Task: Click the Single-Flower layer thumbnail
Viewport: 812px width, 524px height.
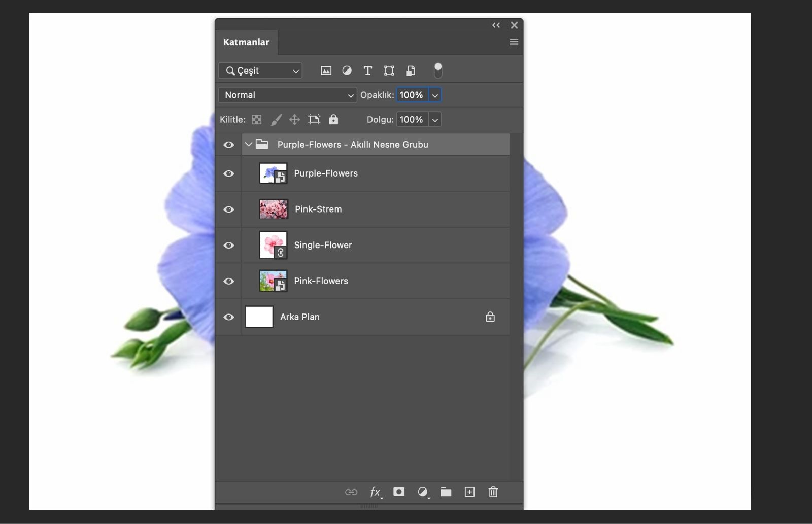Action: click(273, 245)
